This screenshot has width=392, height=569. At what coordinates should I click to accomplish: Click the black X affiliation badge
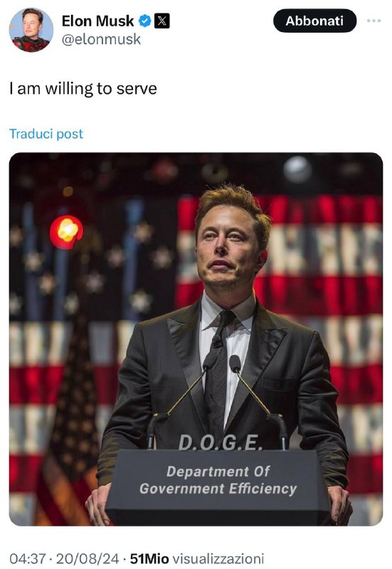162,21
